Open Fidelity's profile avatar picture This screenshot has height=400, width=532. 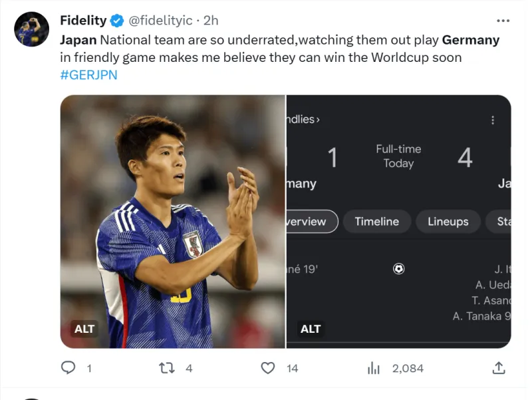click(31, 29)
